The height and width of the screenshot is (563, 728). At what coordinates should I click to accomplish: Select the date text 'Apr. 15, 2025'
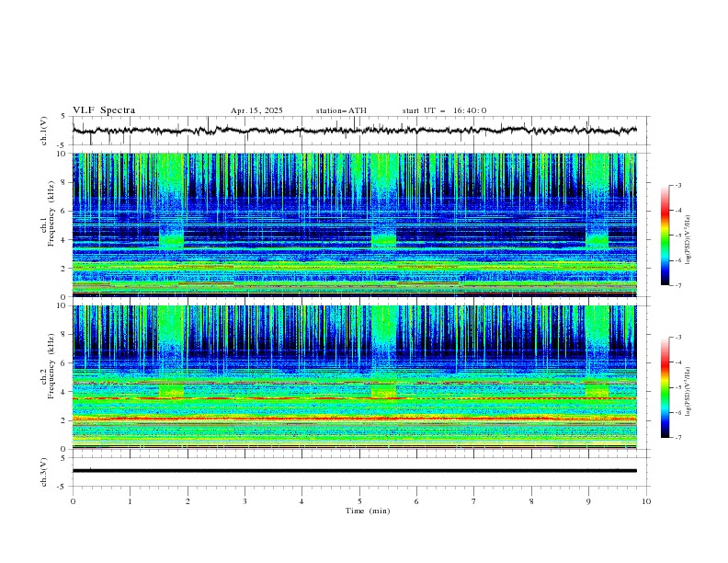[x=256, y=110]
